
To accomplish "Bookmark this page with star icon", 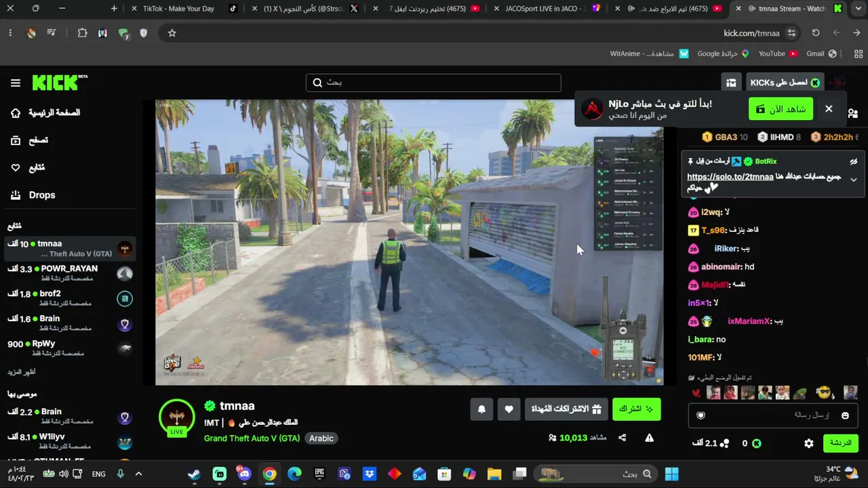I will (x=172, y=33).
